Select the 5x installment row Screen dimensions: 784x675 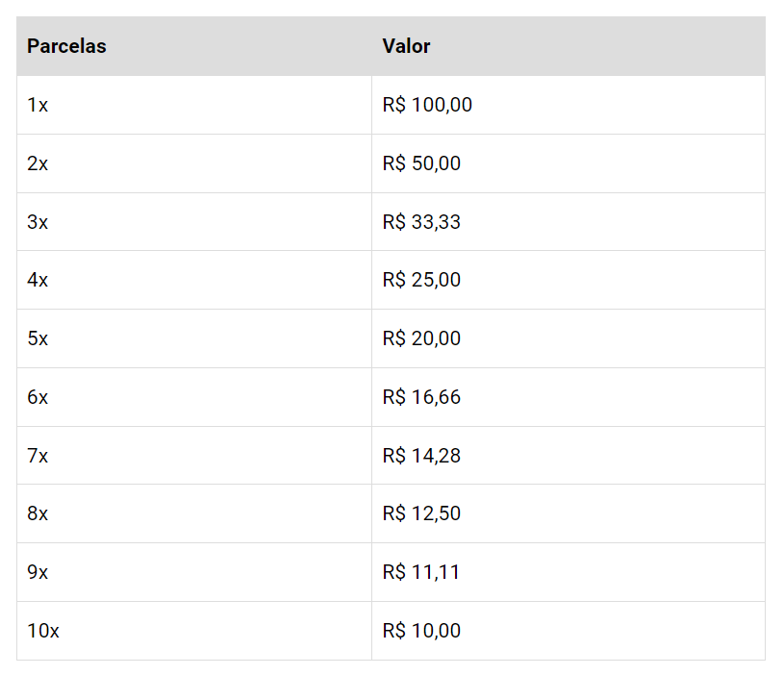[x=391, y=338]
